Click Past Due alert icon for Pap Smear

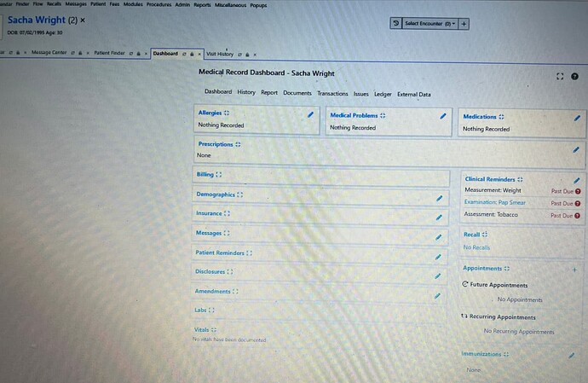coord(578,204)
